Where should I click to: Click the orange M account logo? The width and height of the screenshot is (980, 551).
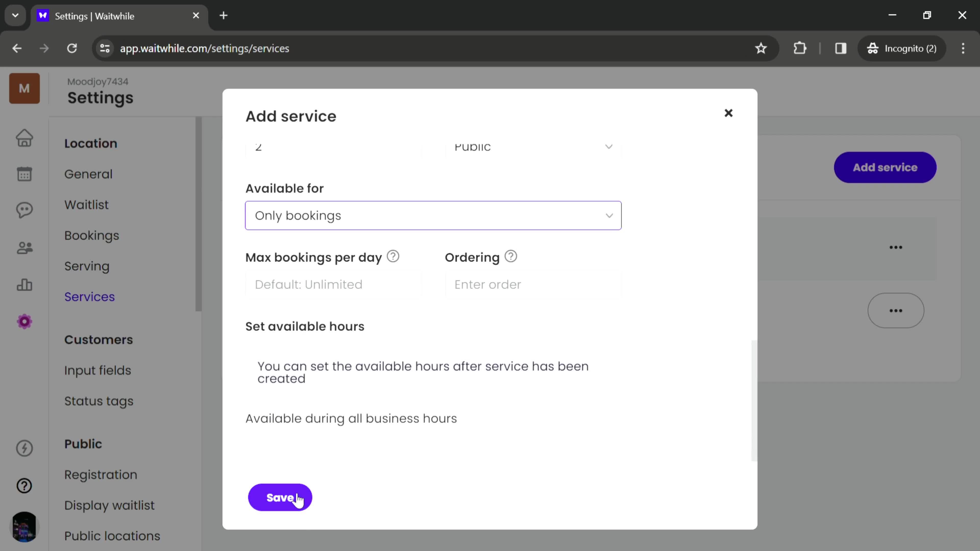coord(24,88)
